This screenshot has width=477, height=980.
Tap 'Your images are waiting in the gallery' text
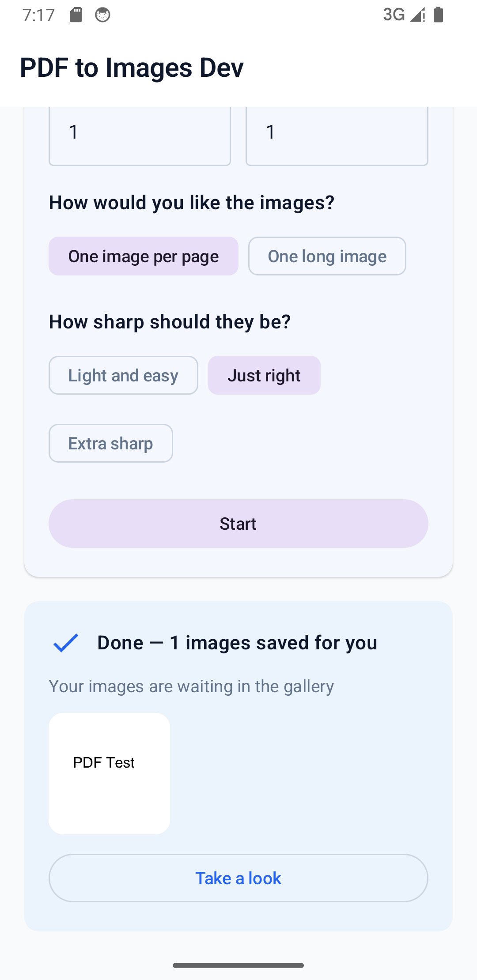[191, 686]
